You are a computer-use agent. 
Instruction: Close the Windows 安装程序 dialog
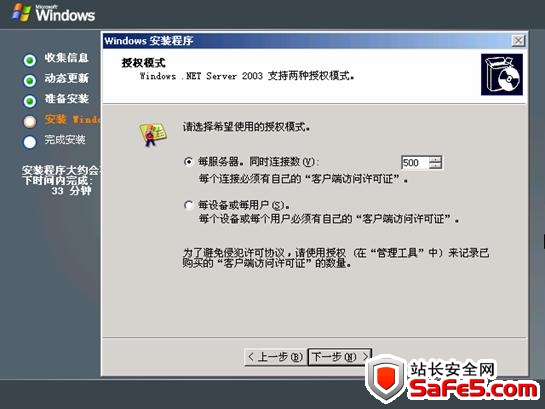tap(518, 41)
